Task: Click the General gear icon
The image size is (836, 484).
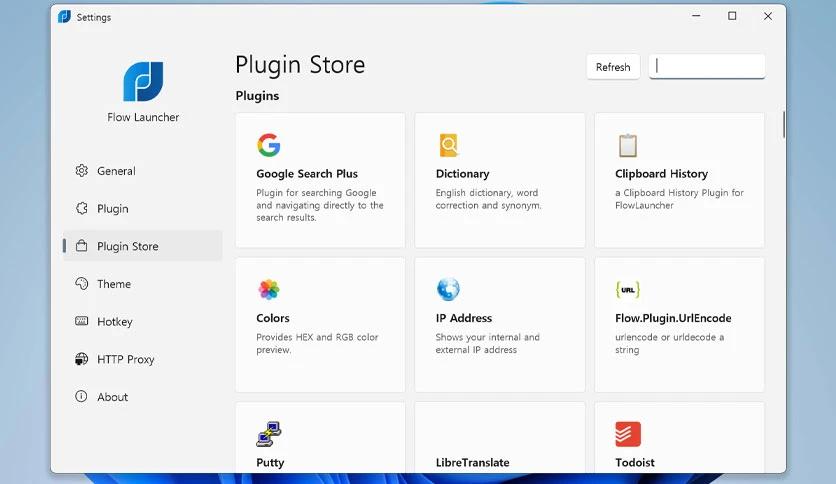Action: pos(82,171)
